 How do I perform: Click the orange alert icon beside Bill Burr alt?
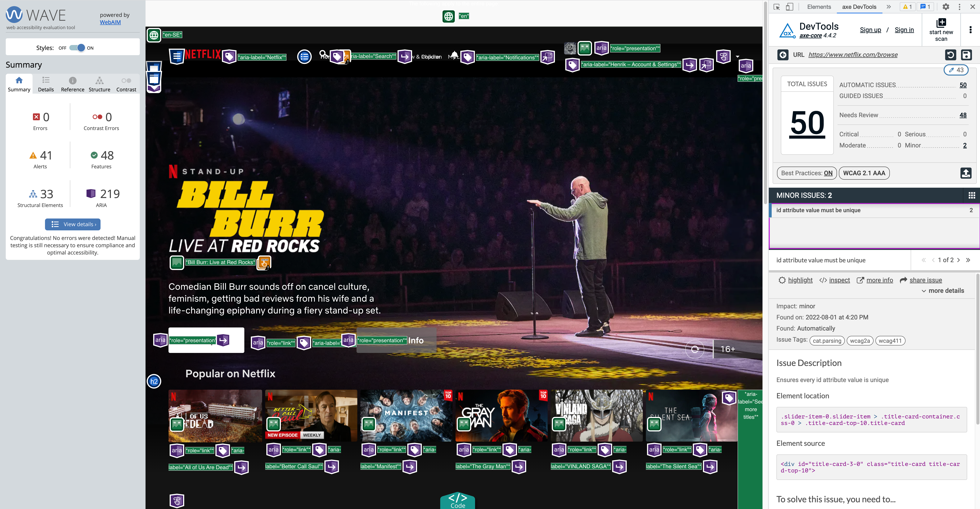point(264,263)
